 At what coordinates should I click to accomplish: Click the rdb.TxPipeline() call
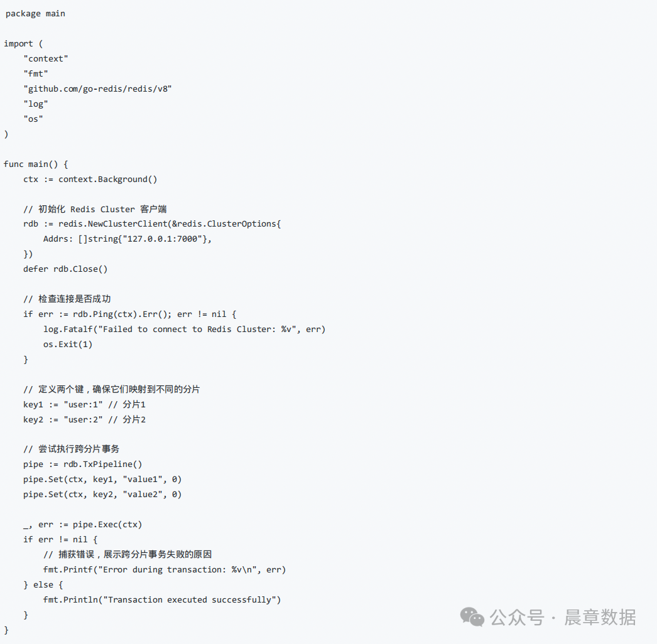pyautogui.click(x=103, y=464)
